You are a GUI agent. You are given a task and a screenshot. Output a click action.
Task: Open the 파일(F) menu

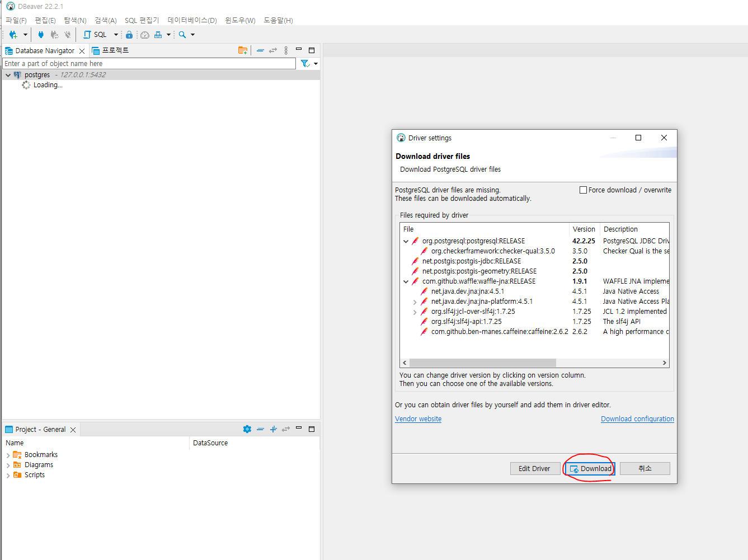(x=16, y=20)
